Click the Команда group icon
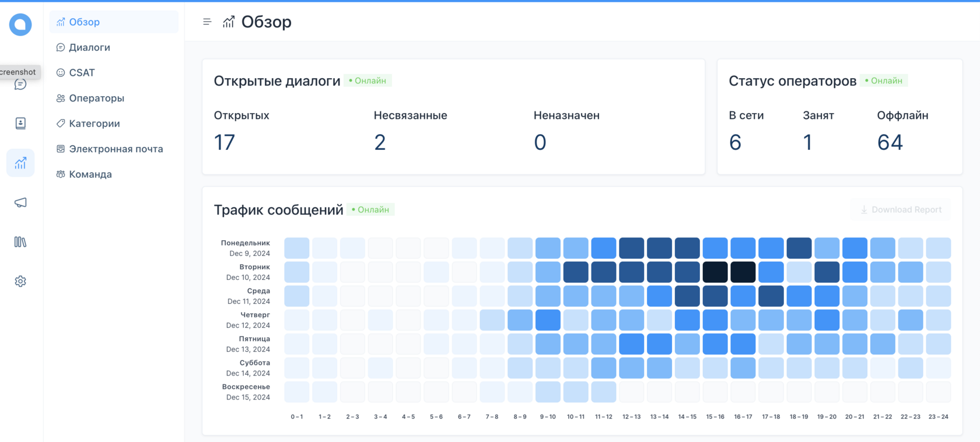This screenshot has height=442, width=980. [x=61, y=174]
